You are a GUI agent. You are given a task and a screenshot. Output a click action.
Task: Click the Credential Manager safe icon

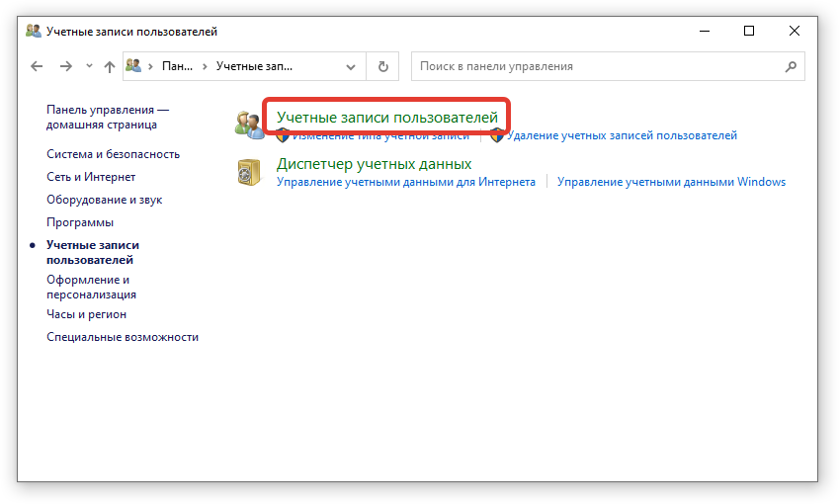tap(248, 172)
